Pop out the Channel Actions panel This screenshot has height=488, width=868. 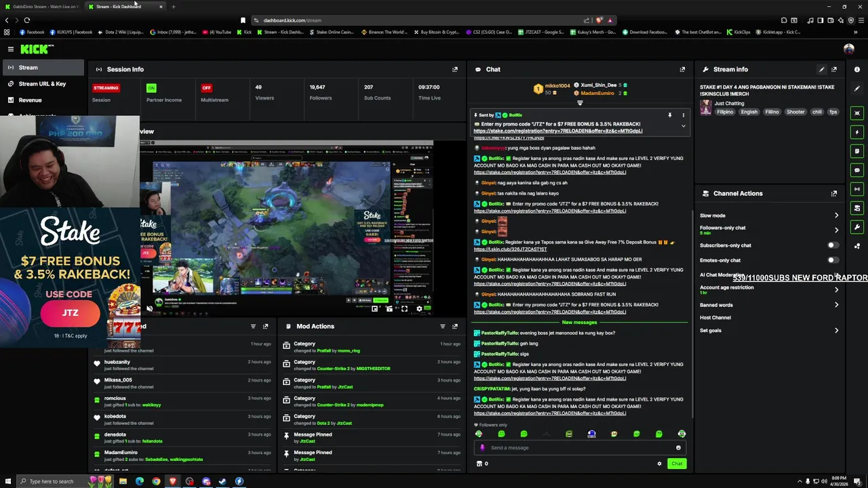[x=834, y=193]
